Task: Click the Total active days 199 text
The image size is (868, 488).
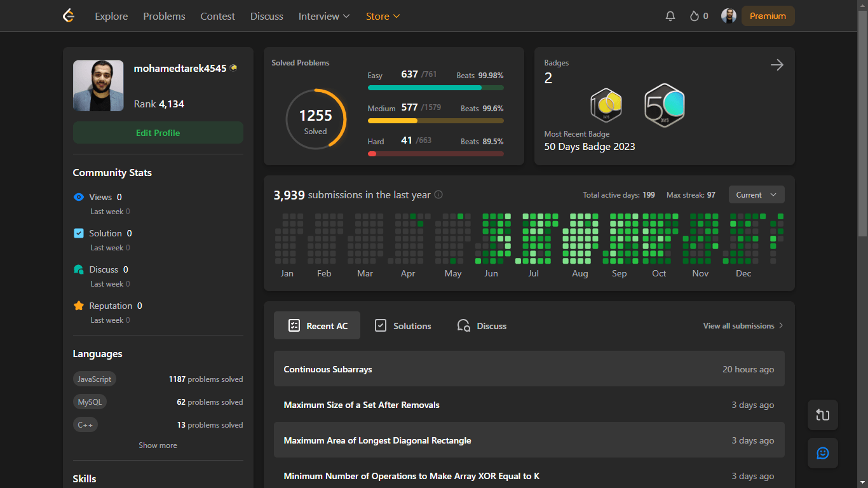Action: coord(619,195)
